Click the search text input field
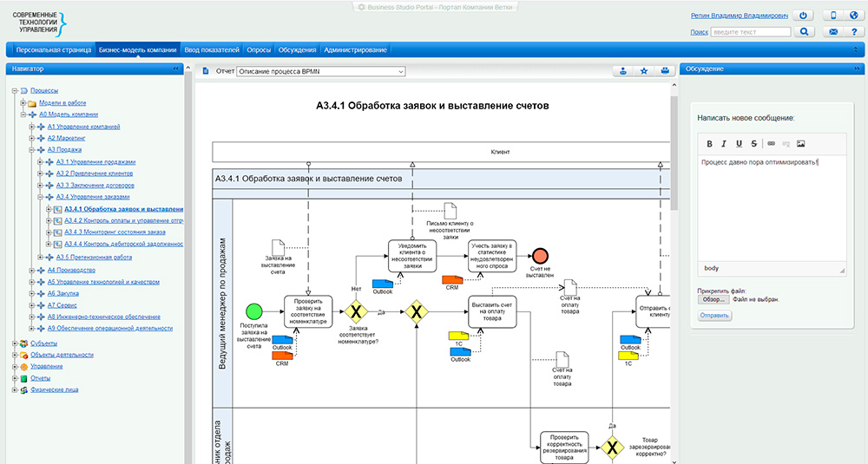Image resolution: width=868 pixels, height=464 pixels. coord(750,32)
